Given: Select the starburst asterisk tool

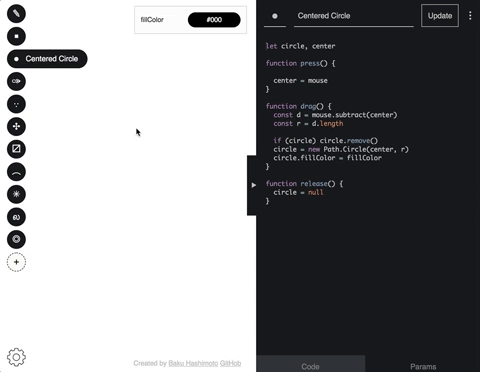Looking at the screenshot, I should click(x=16, y=194).
